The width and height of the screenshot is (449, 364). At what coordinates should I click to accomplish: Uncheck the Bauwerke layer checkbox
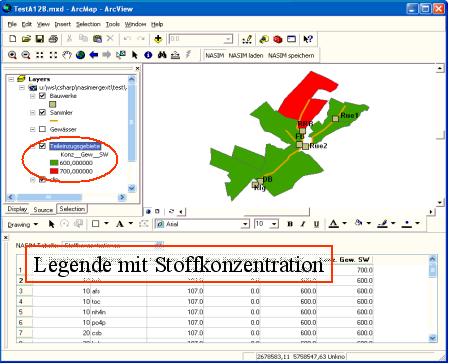(x=42, y=96)
